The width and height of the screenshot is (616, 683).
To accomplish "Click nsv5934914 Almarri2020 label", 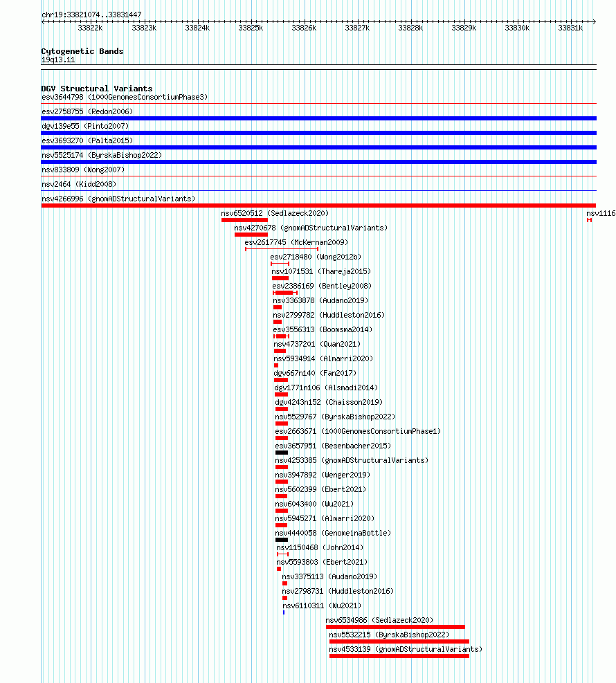I will (323, 358).
